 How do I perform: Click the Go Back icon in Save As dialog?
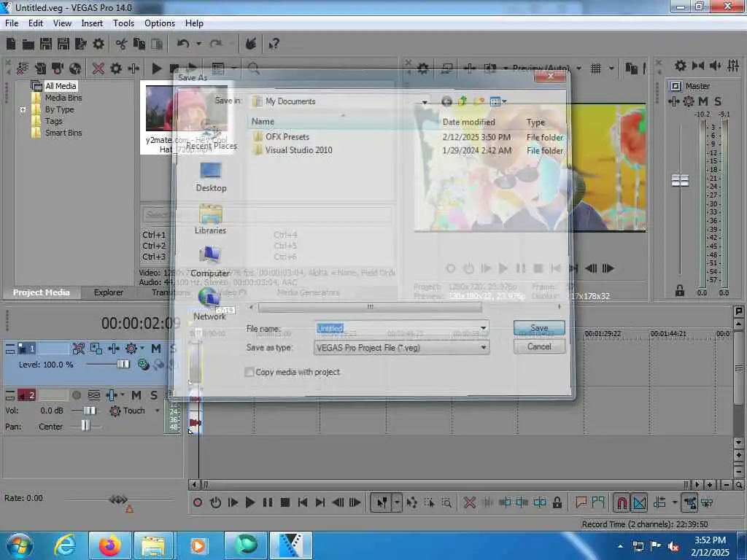446,101
